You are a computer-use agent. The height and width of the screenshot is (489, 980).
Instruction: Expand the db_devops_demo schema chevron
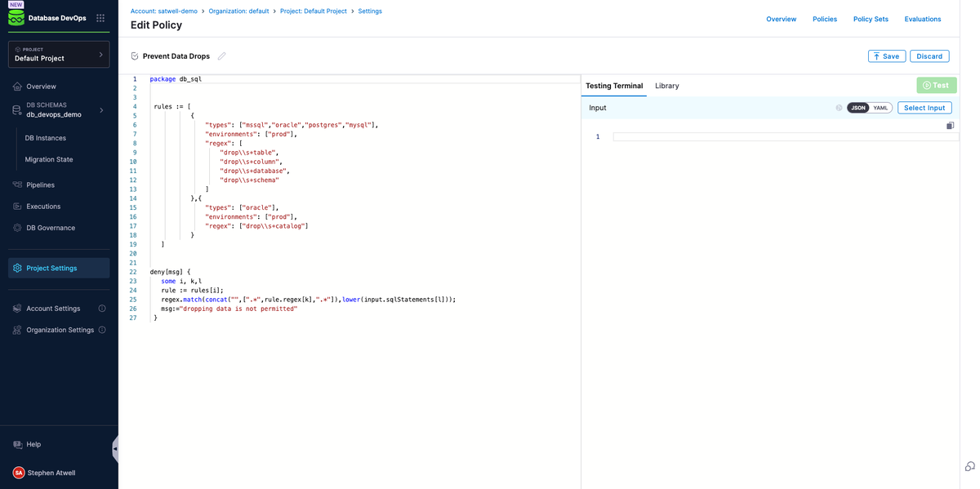click(x=101, y=110)
